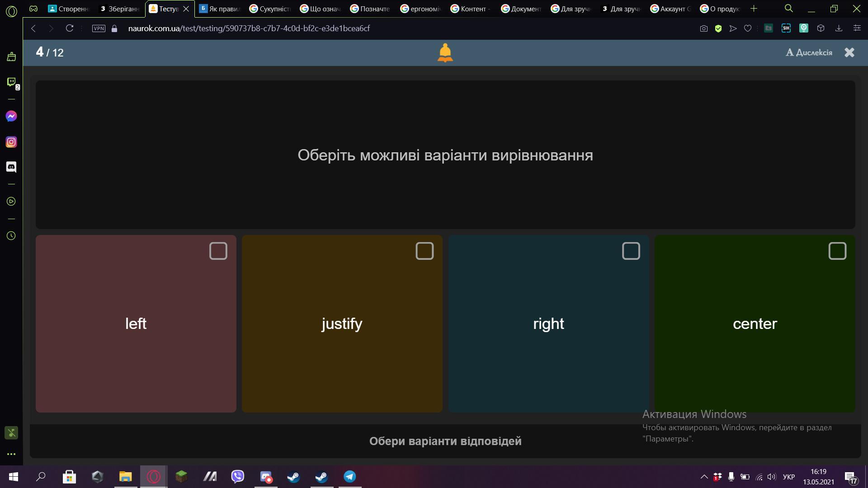Image resolution: width=868 pixels, height=488 pixels.
Task: Open a new browser tab
Action: [x=754, y=9]
